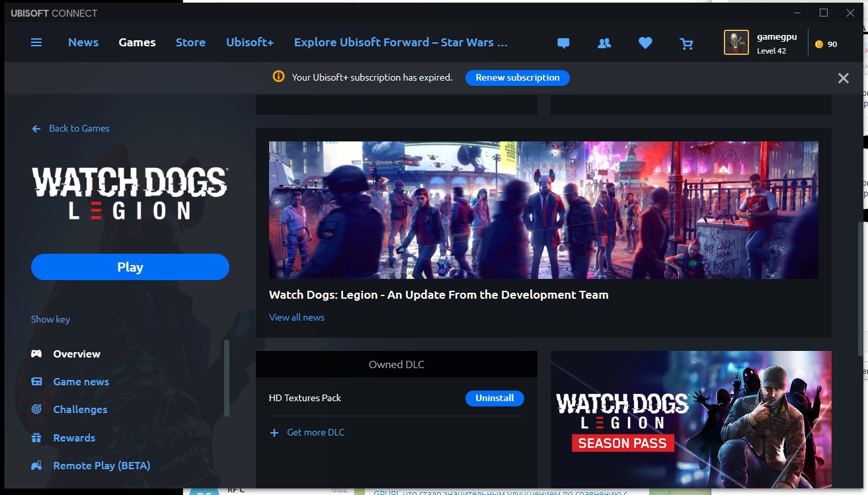Dismiss the subscription expired banner

click(x=844, y=78)
